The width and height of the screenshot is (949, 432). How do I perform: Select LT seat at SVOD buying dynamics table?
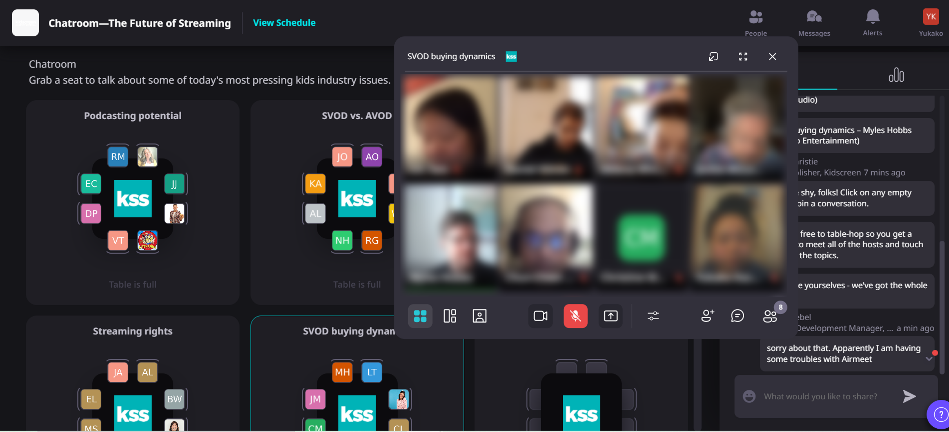click(x=372, y=372)
